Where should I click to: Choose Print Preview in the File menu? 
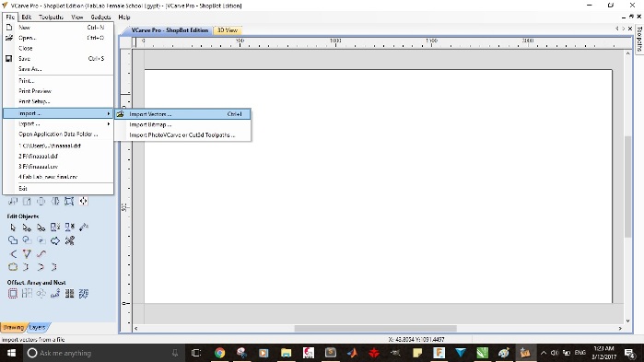pos(58,91)
